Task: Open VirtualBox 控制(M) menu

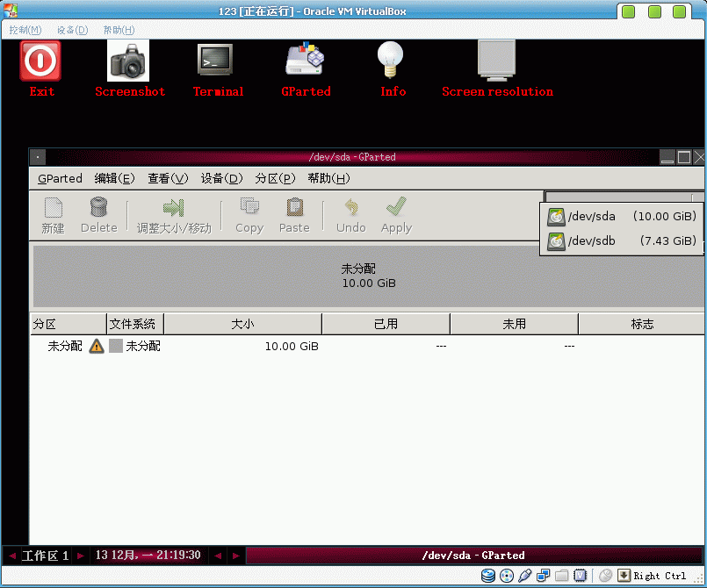Action: 25,30
